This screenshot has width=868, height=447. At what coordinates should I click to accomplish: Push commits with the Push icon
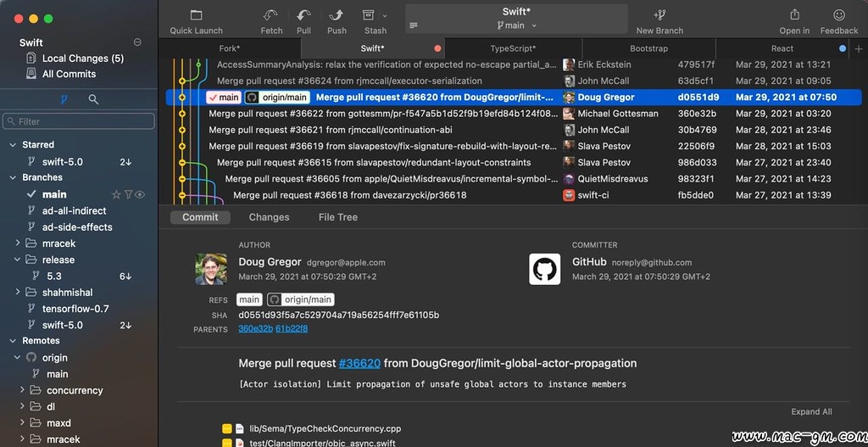336,15
